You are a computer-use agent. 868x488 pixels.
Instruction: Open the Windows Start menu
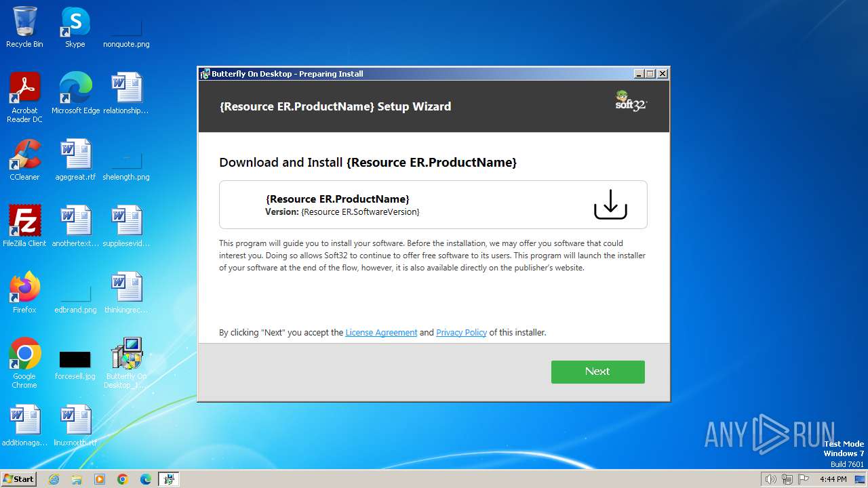tap(18, 479)
